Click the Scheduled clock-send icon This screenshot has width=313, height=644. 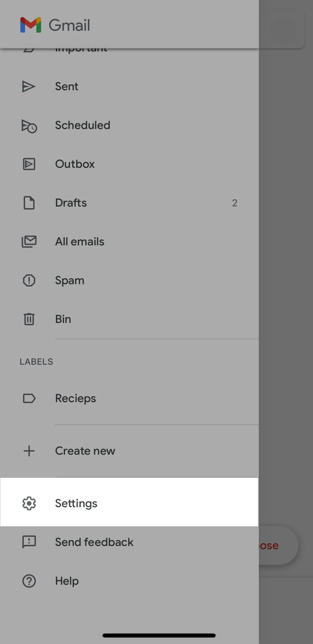coord(29,126)
